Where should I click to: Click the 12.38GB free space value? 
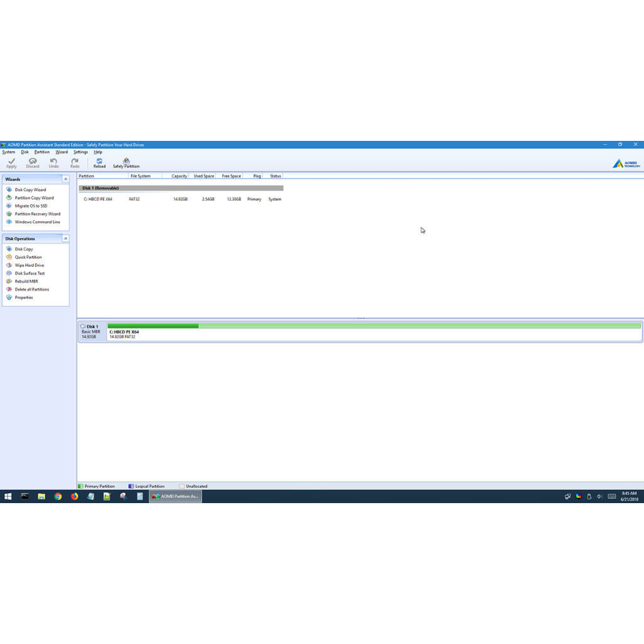click(234, 199)
